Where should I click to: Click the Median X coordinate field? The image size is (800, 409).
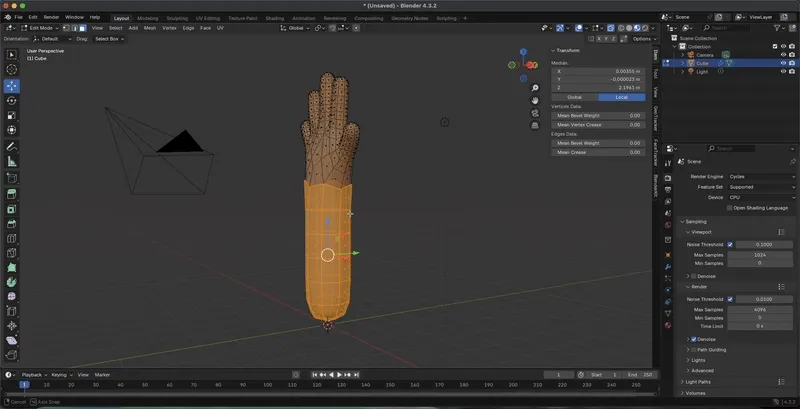tap(597, 71)
